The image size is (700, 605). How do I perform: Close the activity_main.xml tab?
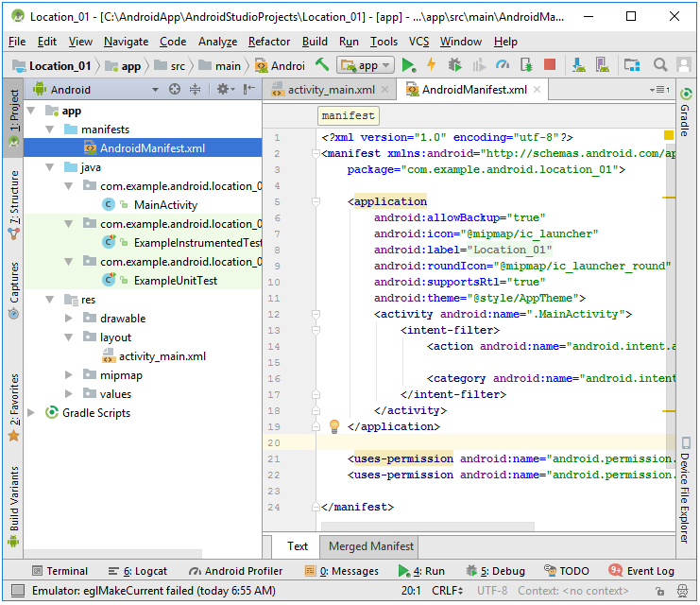coord(385,90)
